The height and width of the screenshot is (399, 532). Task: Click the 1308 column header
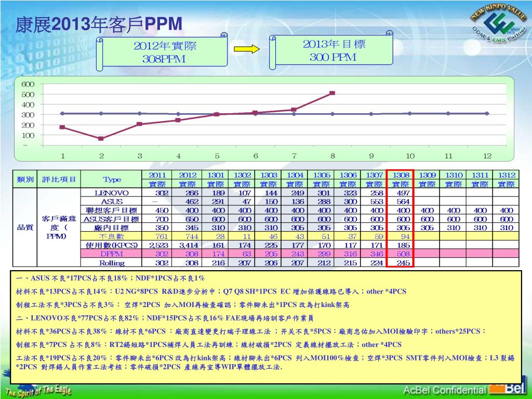coord(401,175)
